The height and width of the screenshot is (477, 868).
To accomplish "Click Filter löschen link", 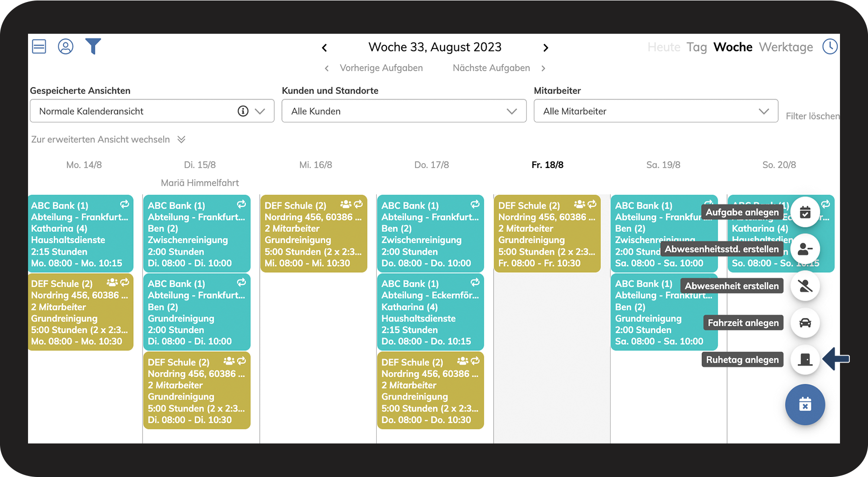I will pos(812,116).
